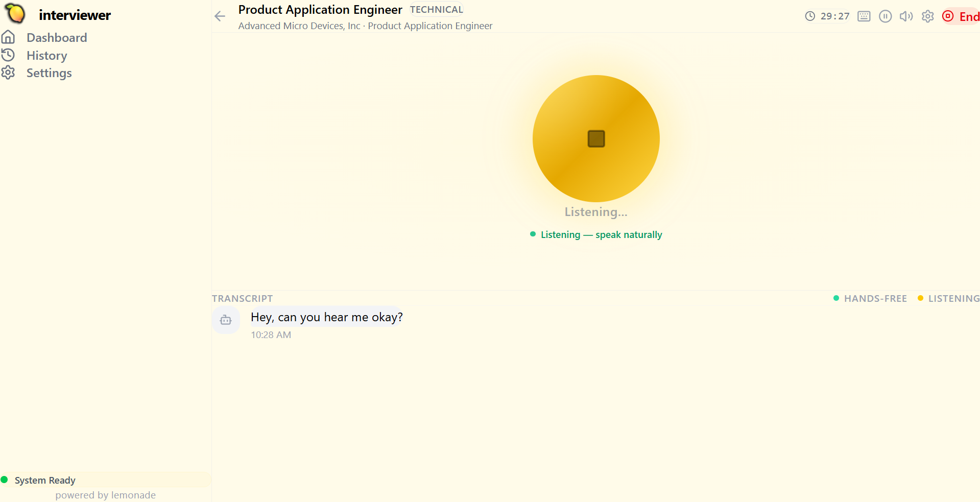Viewport: 980px width, 502px height.
Task: Click the 'Listening — speak naturally' status
Action: 596,235
